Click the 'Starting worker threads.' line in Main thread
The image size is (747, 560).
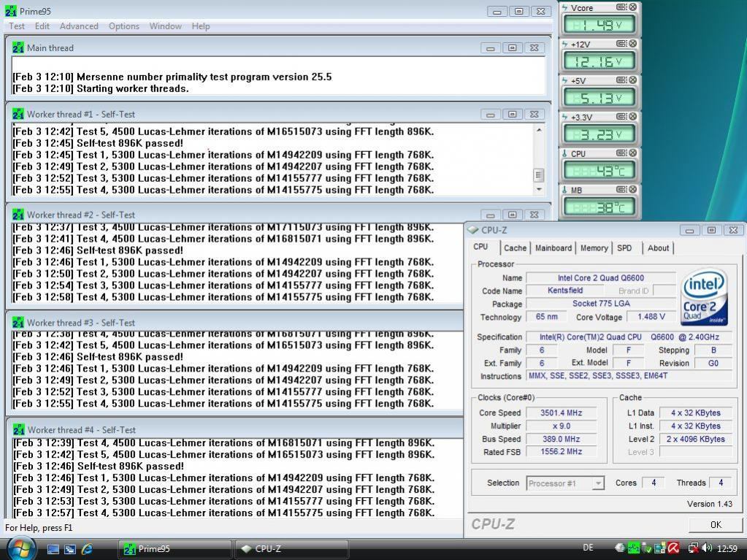point(132,88)
